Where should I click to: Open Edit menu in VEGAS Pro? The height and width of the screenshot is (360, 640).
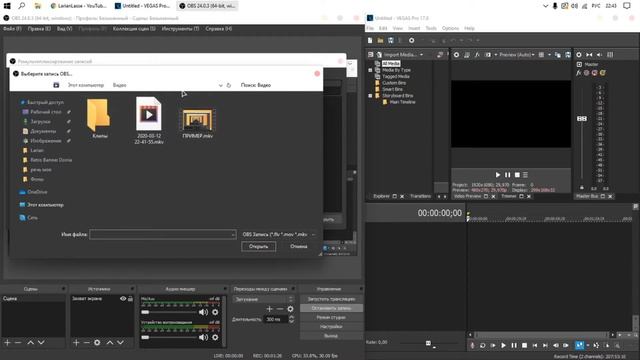pos(383,28)
